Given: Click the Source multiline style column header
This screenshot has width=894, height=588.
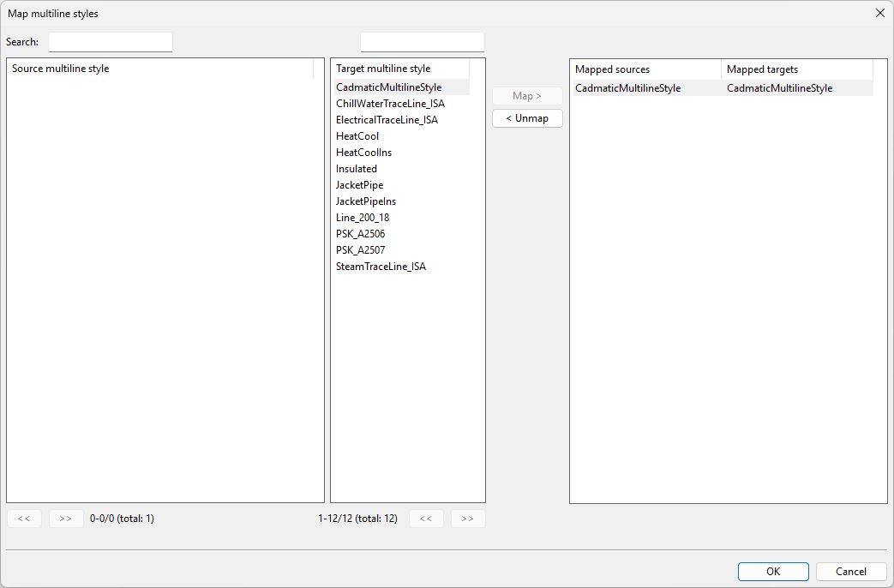Looking at the screenshot, I should [x=160, y=69].
